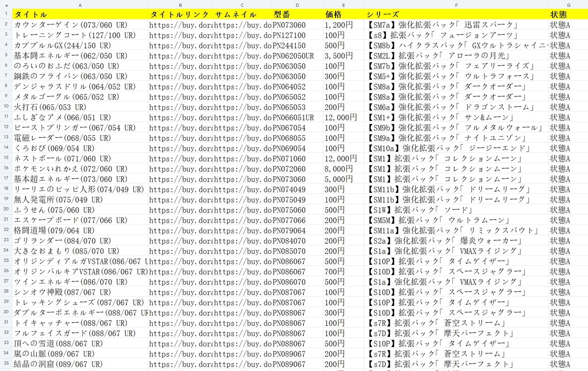Select column B header

pos(180,4)
